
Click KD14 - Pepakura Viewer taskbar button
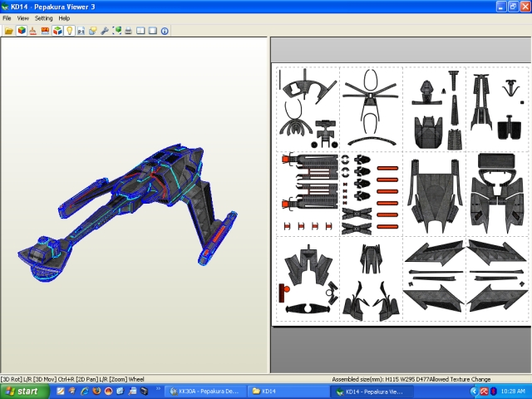click(372, 392)
